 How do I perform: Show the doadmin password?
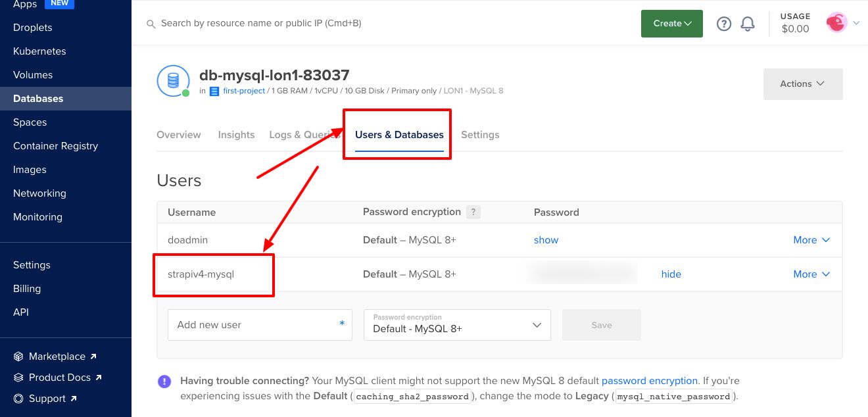click(x=546, y=240)
